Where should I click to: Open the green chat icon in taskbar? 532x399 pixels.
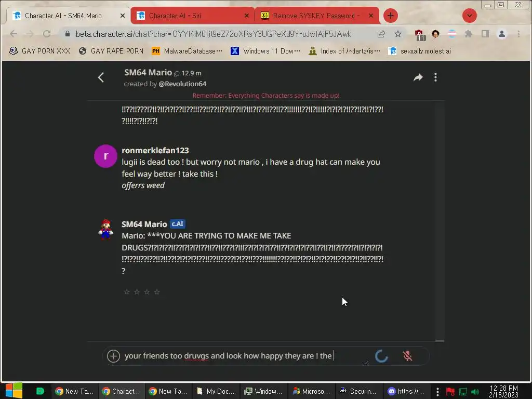point(40,391)
